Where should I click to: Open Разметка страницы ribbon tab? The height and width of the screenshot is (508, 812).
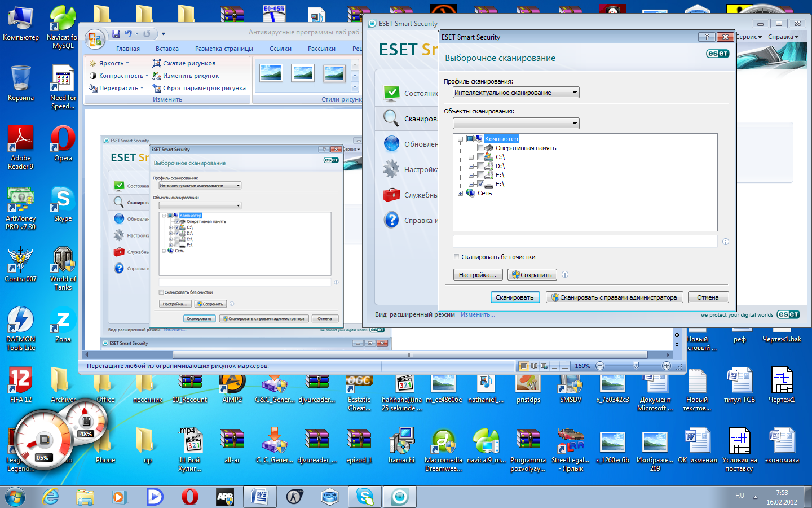coord(224,49)
